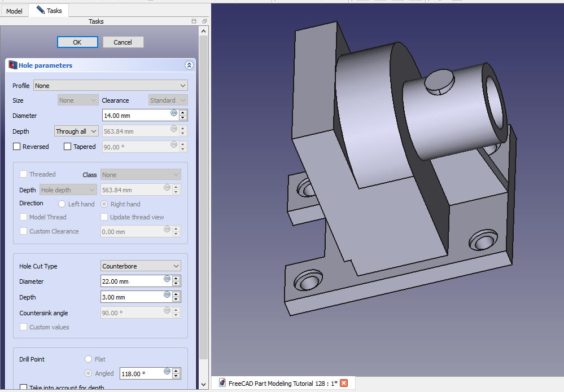Open the Depth type dropdown showing Through all
The height and width of the screenshot is (392, 564).
76,131
